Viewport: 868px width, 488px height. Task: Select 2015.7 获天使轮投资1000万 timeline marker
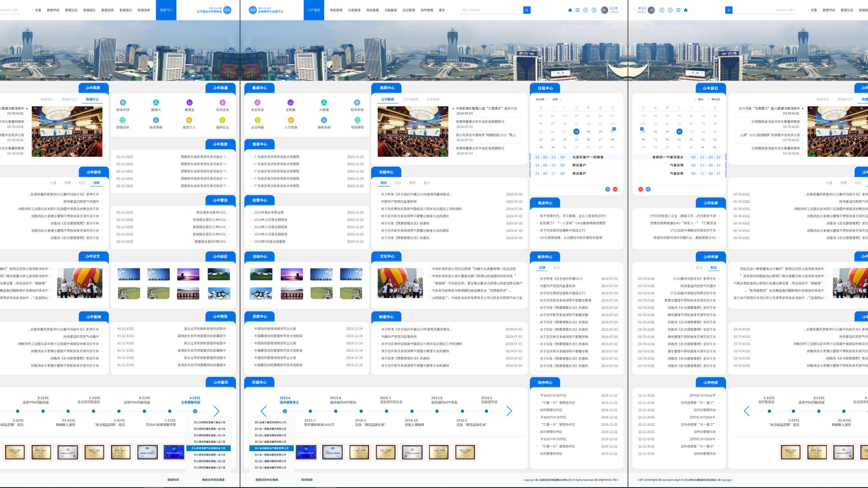tap(311, 411)
